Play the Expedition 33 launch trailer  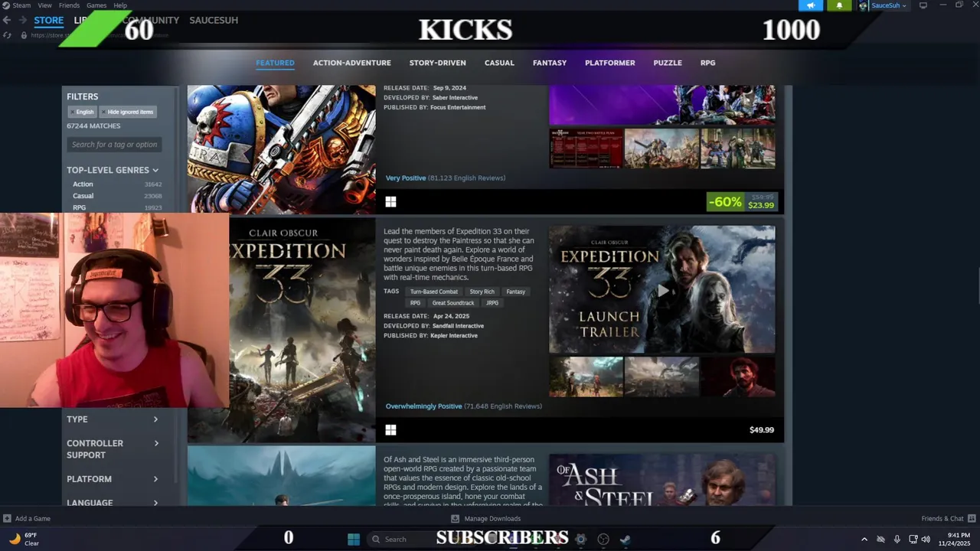pos(662,290)
